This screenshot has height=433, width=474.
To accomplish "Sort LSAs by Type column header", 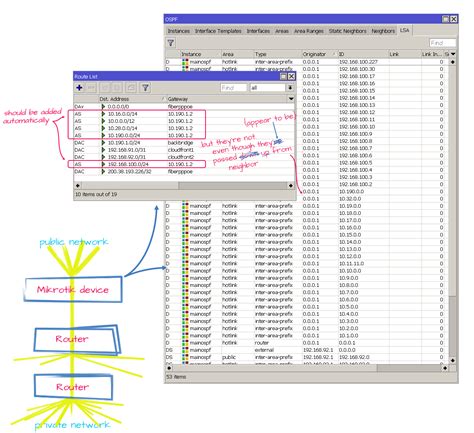I will [277, 54].
